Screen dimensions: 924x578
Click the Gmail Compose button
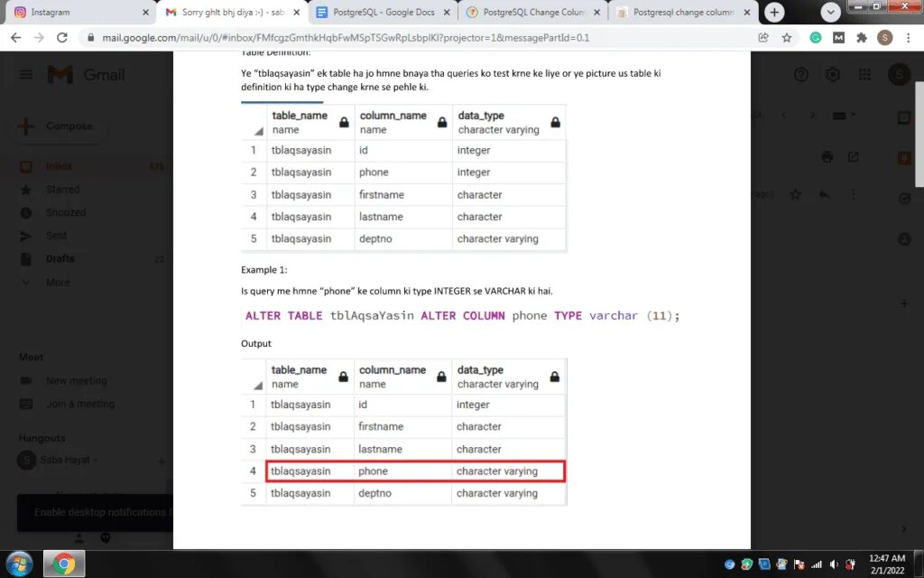pyautogui.click(x=57, y=126)
